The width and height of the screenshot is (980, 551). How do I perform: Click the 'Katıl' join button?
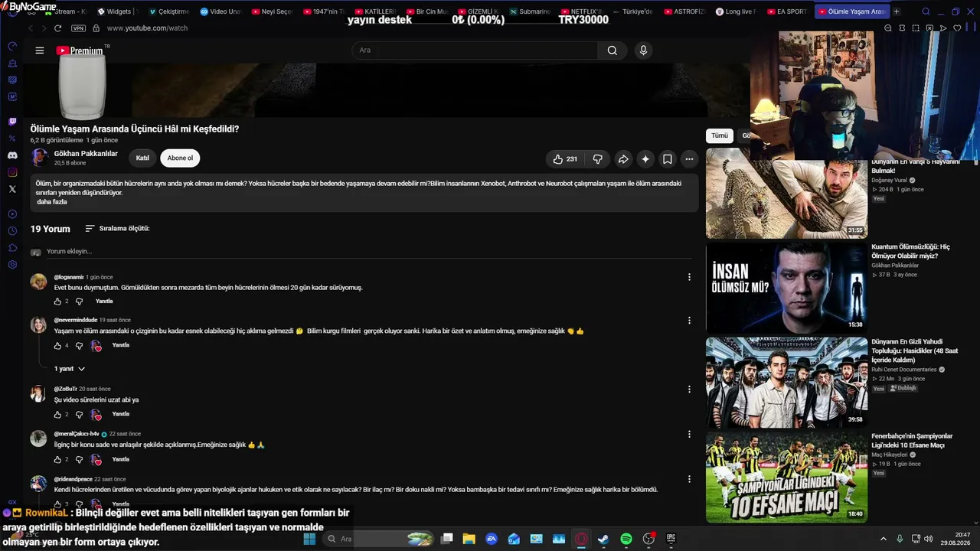(x=142, y=158)
